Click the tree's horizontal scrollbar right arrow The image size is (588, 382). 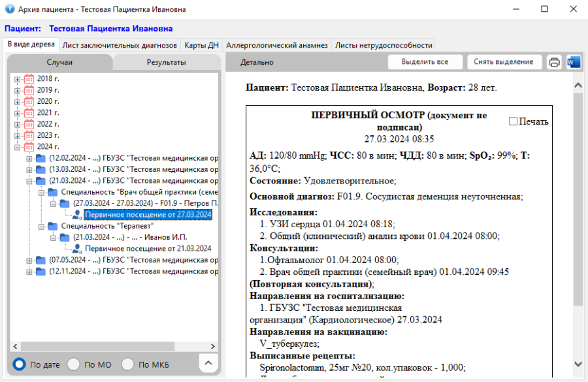(212, 346)
